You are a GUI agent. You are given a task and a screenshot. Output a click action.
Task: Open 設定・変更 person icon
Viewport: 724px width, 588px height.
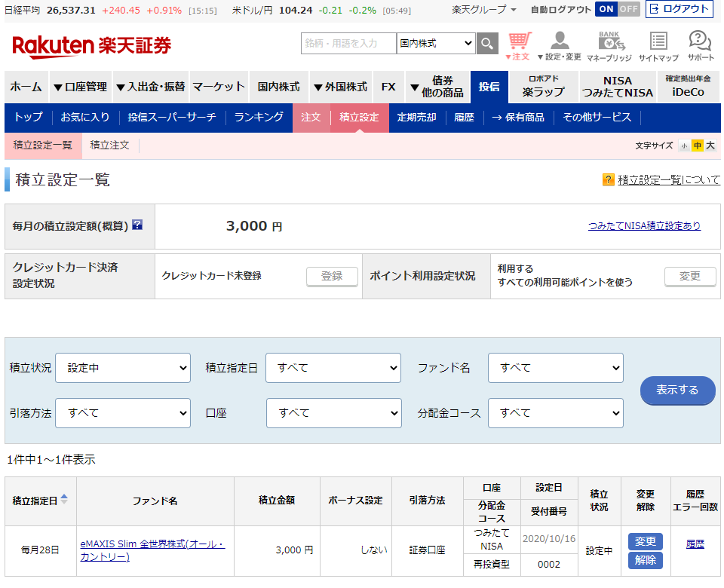[560, 46]
